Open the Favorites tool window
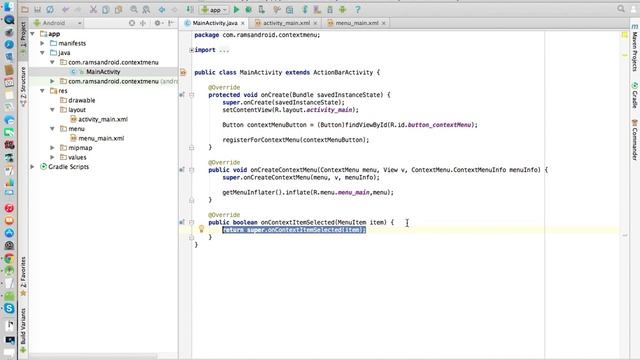Image resolution: width=640 pixels, height=360 pixels. pyautogui.click(x=23, y=276)
